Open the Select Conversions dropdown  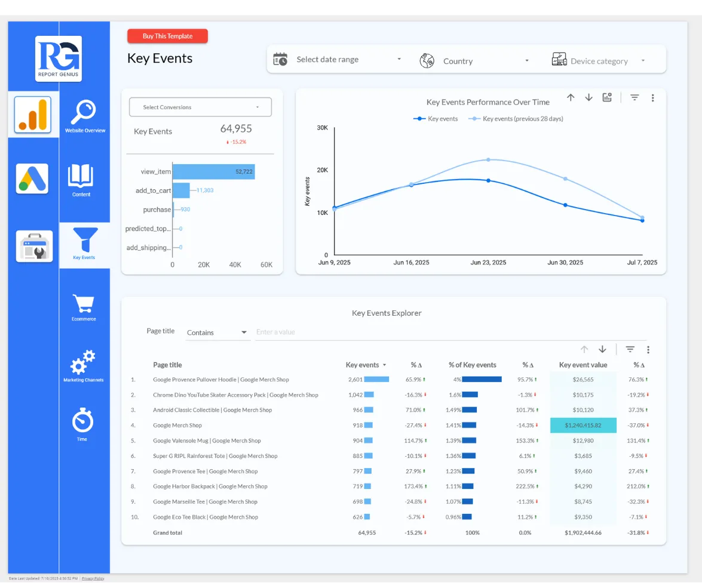[200, 107]
